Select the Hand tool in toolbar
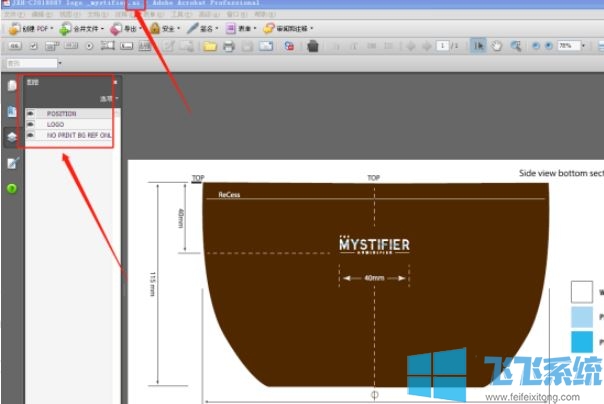604x404 pixels. [497, 46]
